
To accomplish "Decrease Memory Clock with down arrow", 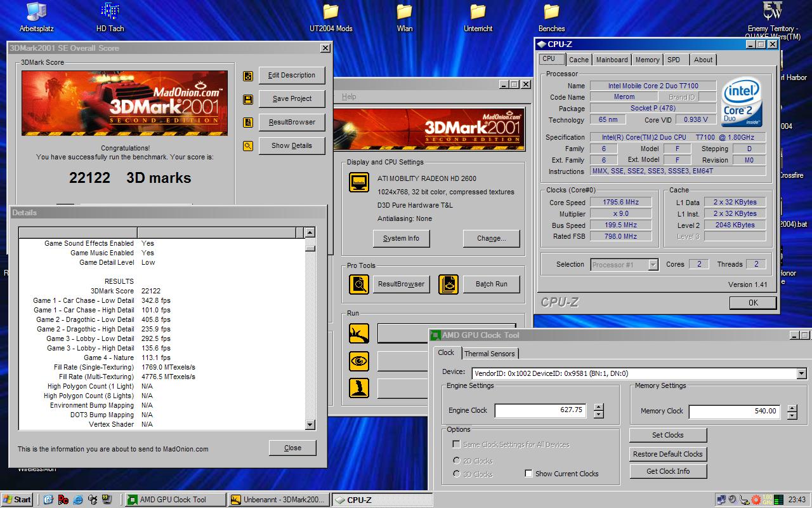I will coord(792,415).
